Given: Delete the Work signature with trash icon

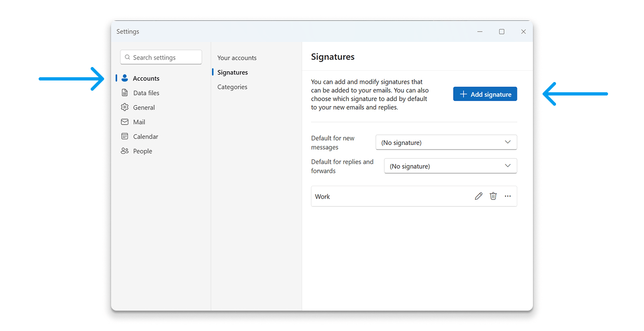Looking at the screenshot, I should pos(493,196).
